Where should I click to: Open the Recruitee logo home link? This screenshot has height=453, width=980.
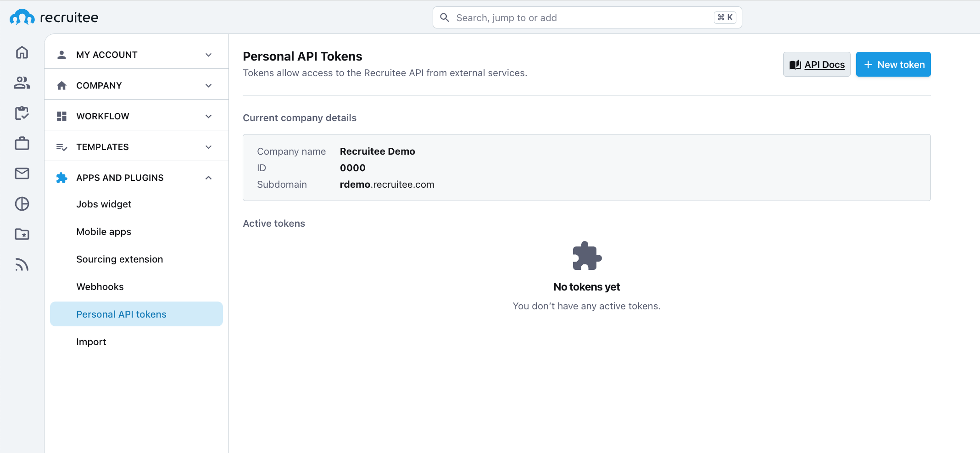[x=54, y=17]
